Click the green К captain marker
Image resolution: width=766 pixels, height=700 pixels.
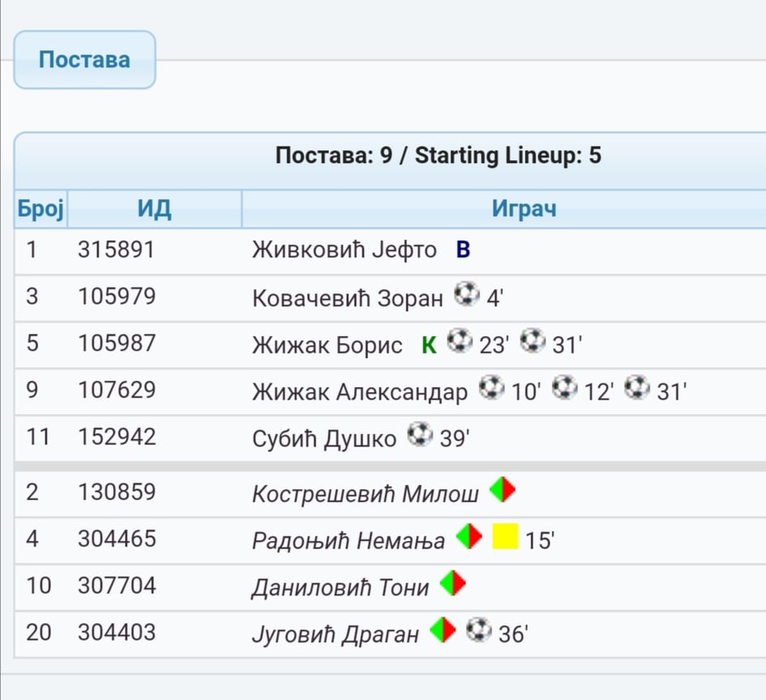tap(429, 345)
